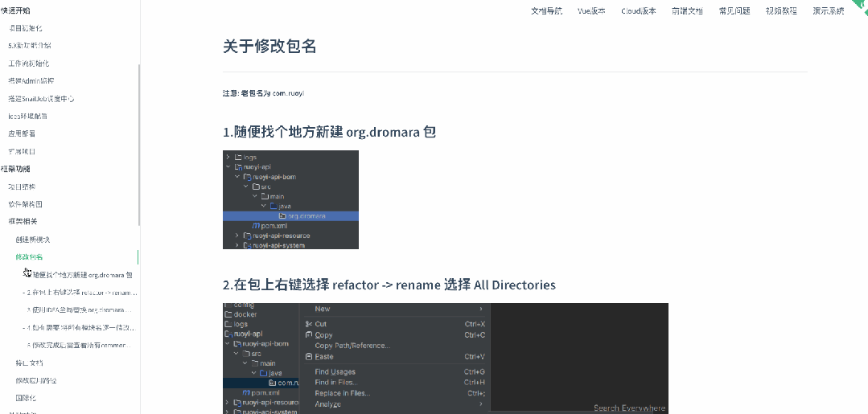Collapse the 框架功能 sidebar section

(15, 169)
